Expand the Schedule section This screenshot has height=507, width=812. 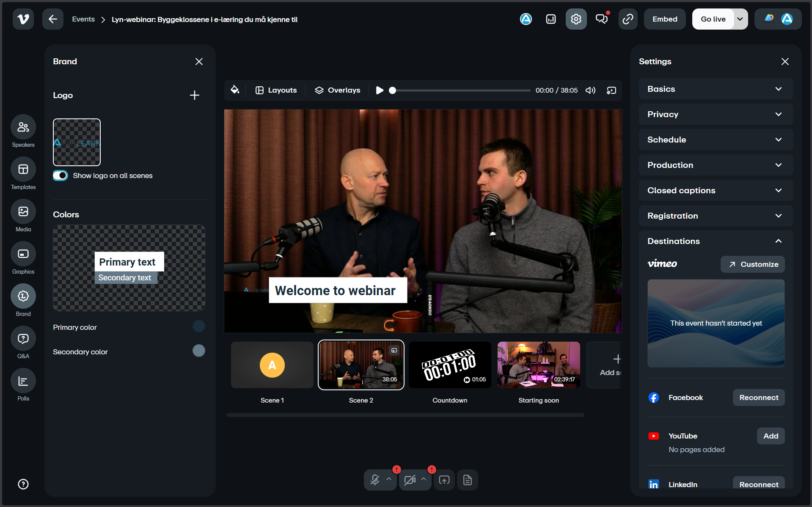pyautogui.click(x=716, y=140)
